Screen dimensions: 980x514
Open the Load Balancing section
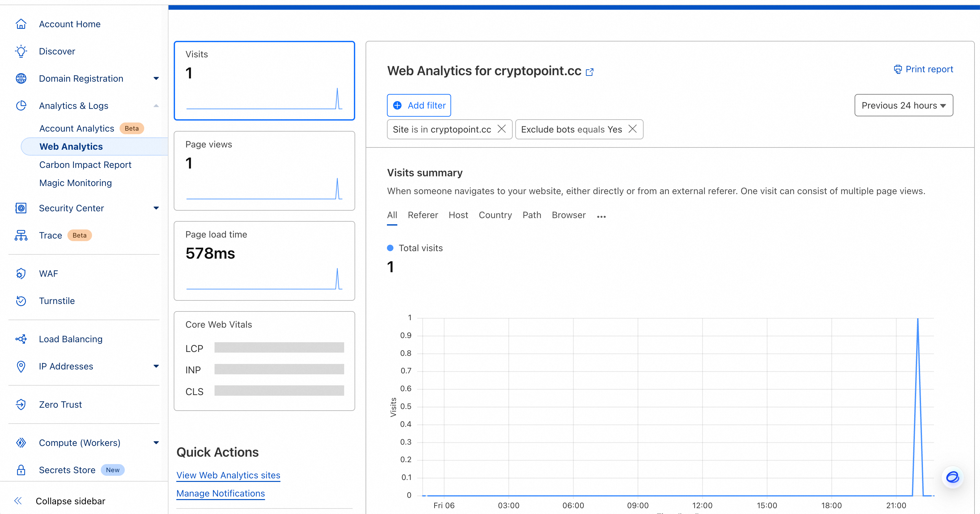(71, 339)
